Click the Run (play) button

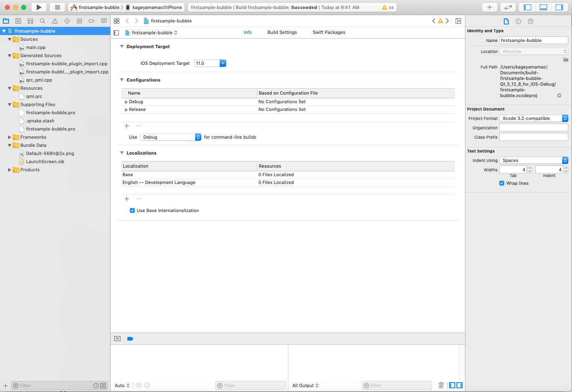pos(39,7)
